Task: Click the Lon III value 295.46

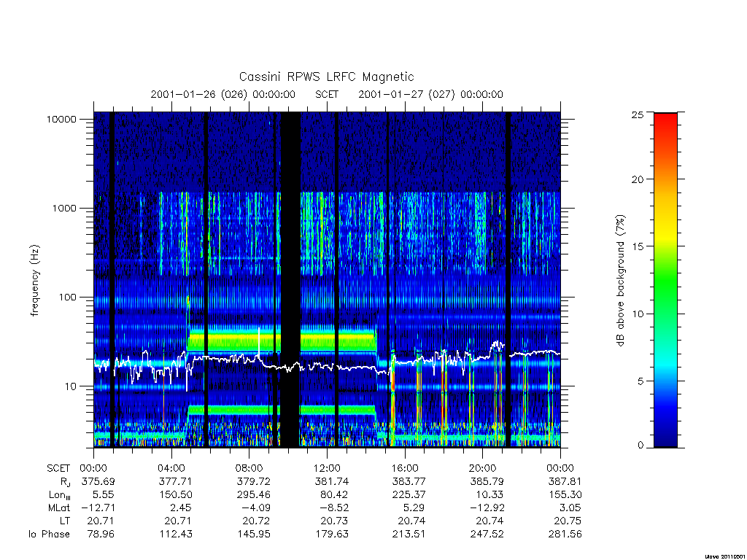Action: click(253, 495)
